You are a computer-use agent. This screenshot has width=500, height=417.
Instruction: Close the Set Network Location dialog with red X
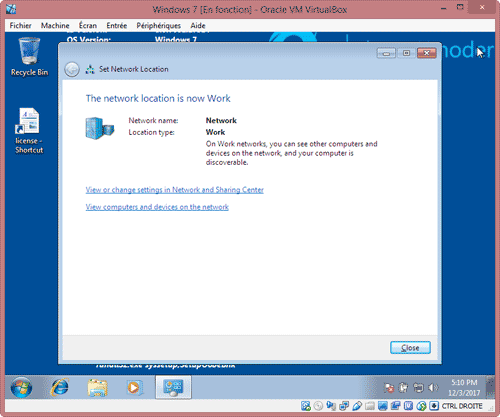427,53
